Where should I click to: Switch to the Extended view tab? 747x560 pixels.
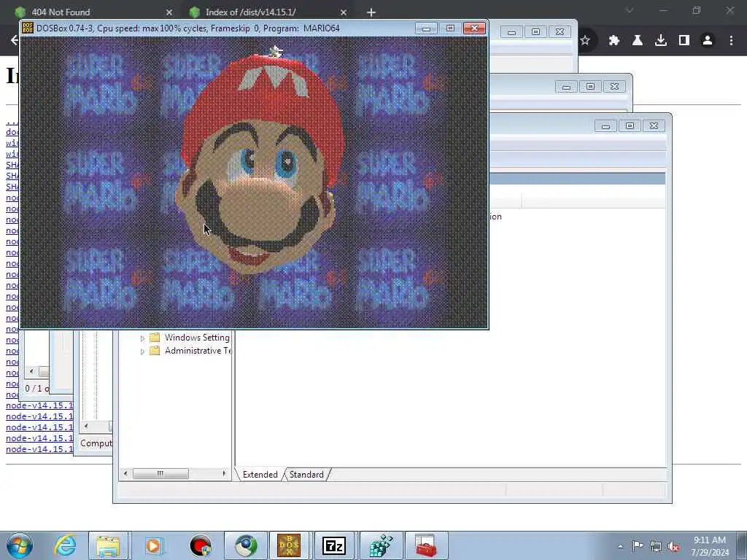(260, 475)
